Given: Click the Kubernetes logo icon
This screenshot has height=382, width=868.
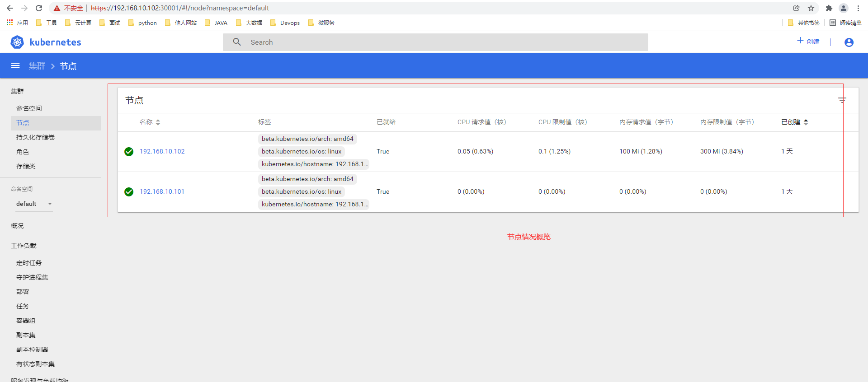Looking at the screenshot, I should 17,42.
